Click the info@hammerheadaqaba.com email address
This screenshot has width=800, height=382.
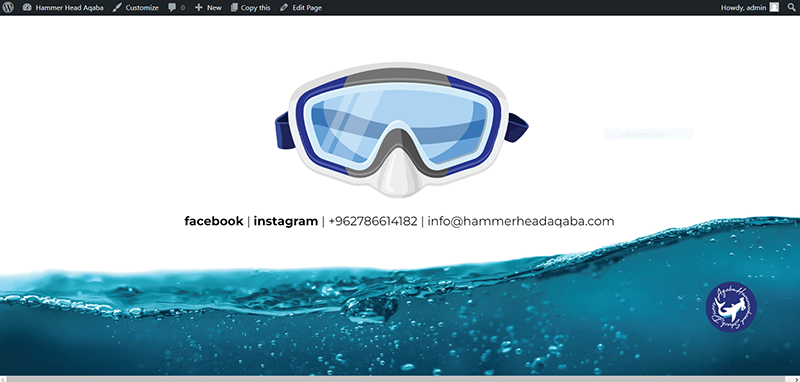coord(521,221)
